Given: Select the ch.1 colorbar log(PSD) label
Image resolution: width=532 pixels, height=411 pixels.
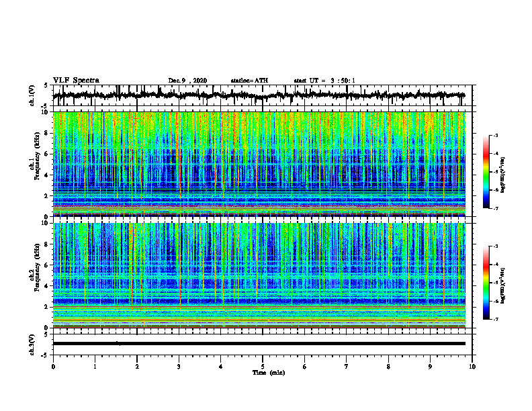Looking at the screenshot, I should click(x=503, y=175).
